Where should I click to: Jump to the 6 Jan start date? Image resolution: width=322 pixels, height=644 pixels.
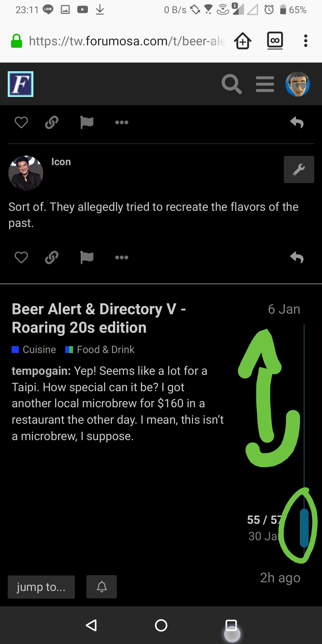[x=284, y=309]
